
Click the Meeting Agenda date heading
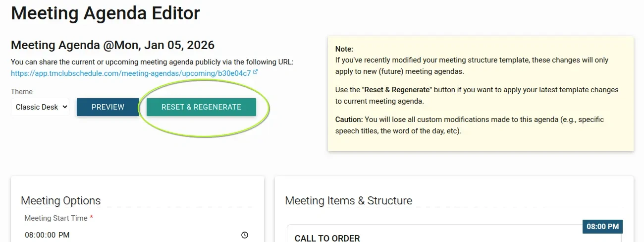pos(112,45)
